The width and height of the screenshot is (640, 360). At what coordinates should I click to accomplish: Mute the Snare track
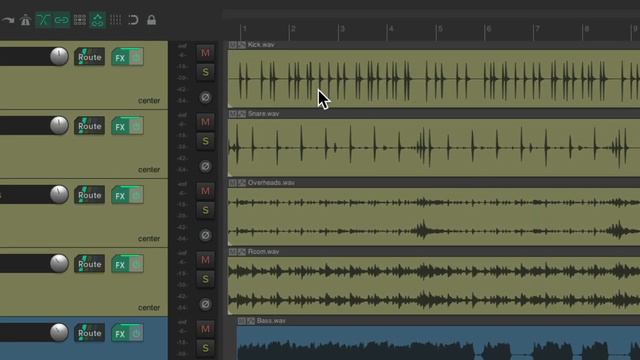(205, 122)
